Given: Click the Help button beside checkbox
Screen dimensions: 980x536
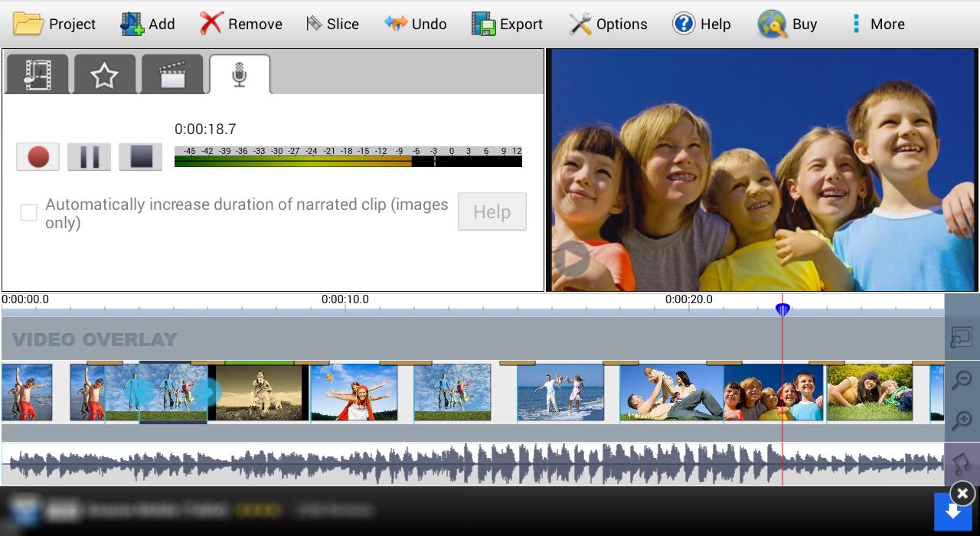Looking at the screenshot, I should [x=492, y=211].
